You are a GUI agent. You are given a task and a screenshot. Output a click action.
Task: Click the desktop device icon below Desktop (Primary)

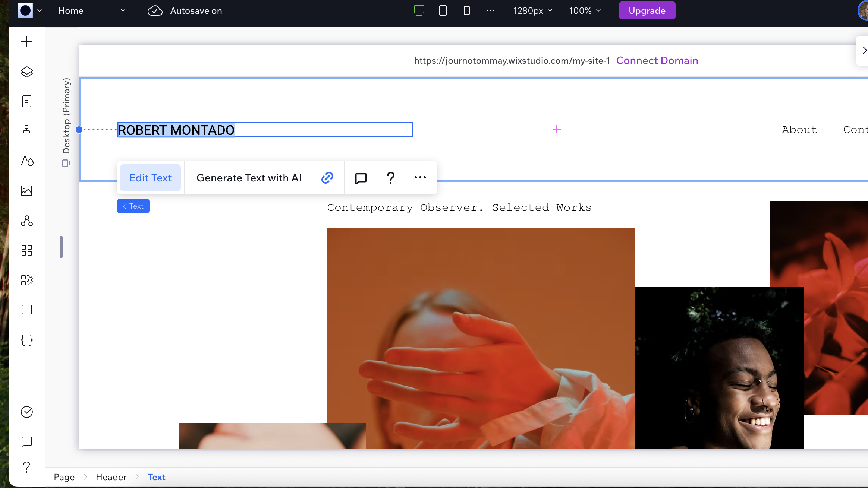[66, 163]
